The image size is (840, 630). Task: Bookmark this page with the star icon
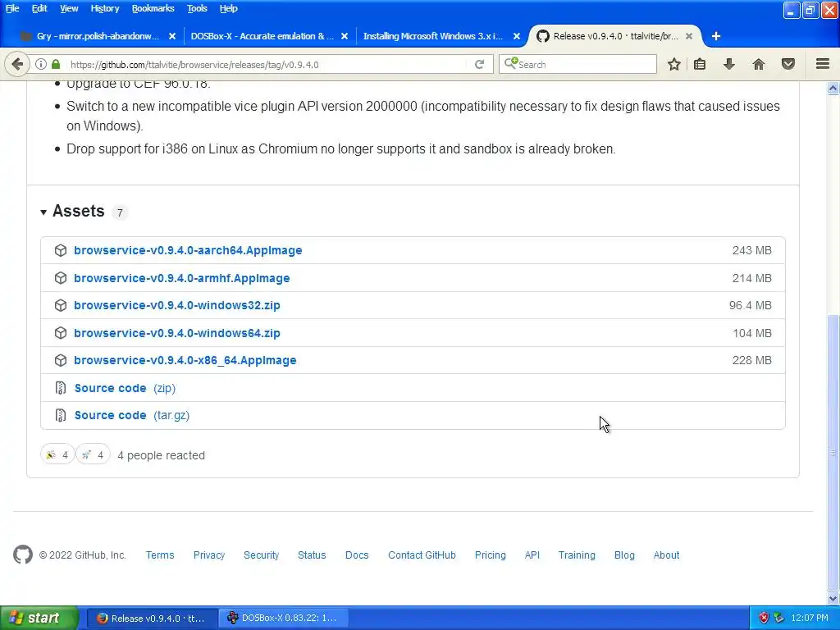[674, 64]
